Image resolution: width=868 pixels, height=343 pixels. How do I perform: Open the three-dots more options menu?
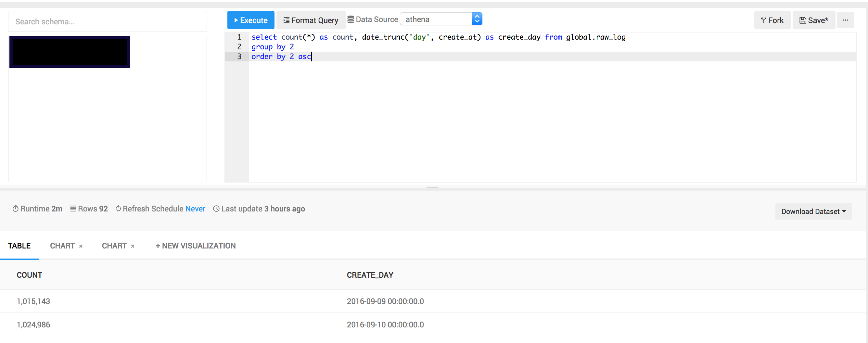pos(845,20)
